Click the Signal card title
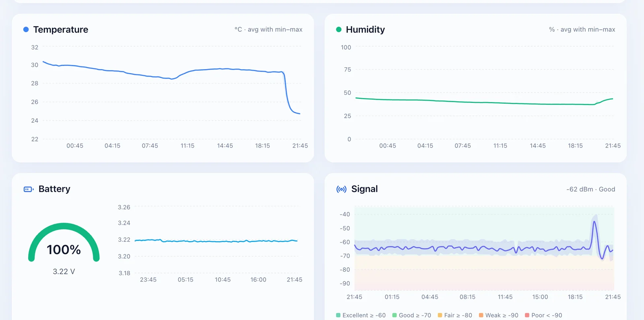644x320 pixels. click(365, 189)
